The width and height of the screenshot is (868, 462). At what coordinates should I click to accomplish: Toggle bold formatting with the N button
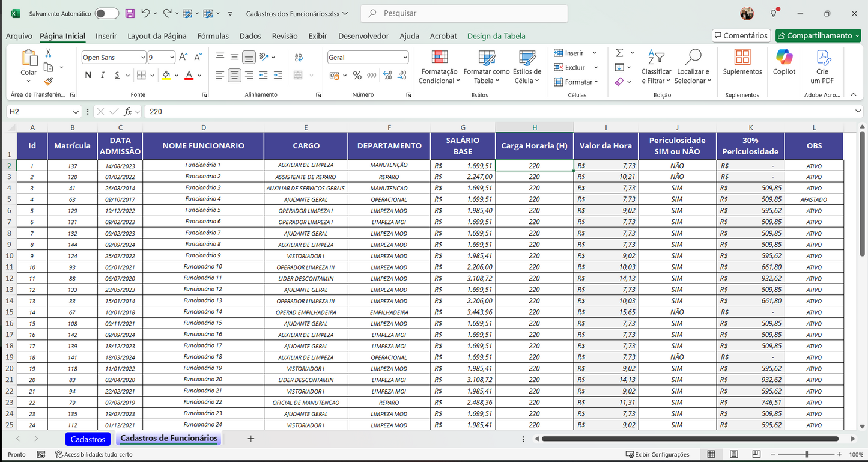click(x=88, y=74)
